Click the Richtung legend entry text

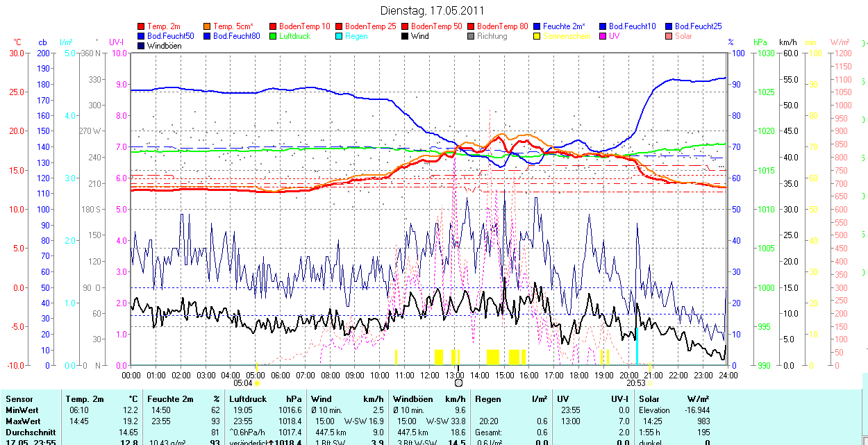[x=492, y=36]
